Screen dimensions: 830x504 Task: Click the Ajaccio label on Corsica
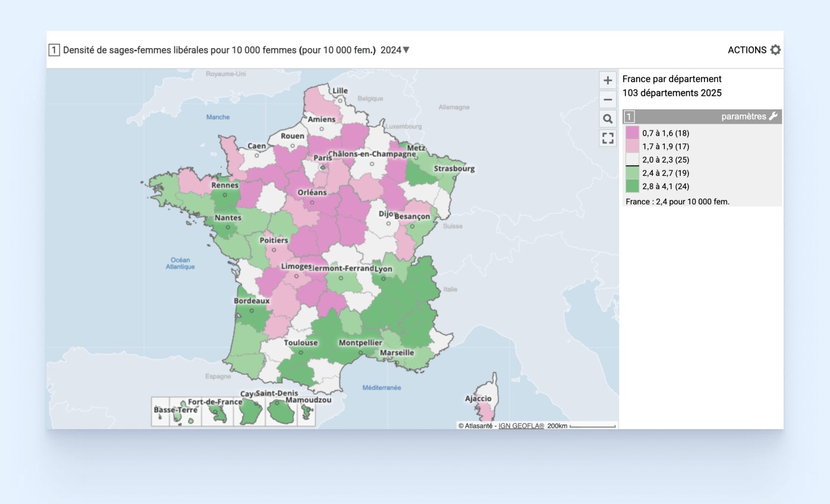click(478, 398)
